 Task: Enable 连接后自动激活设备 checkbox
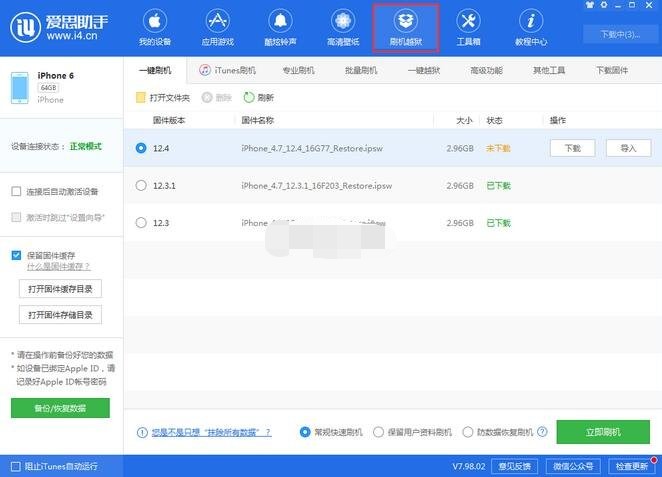pyautogui.click(x=16, y=191)
